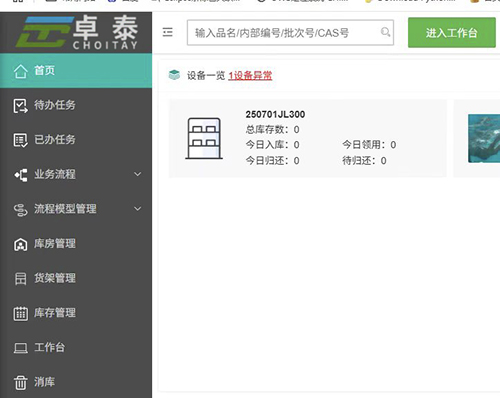The image size is (500, 398).
Task: Click the 卓泰 CHOITAY logo
Action: [x=77, y=32]
